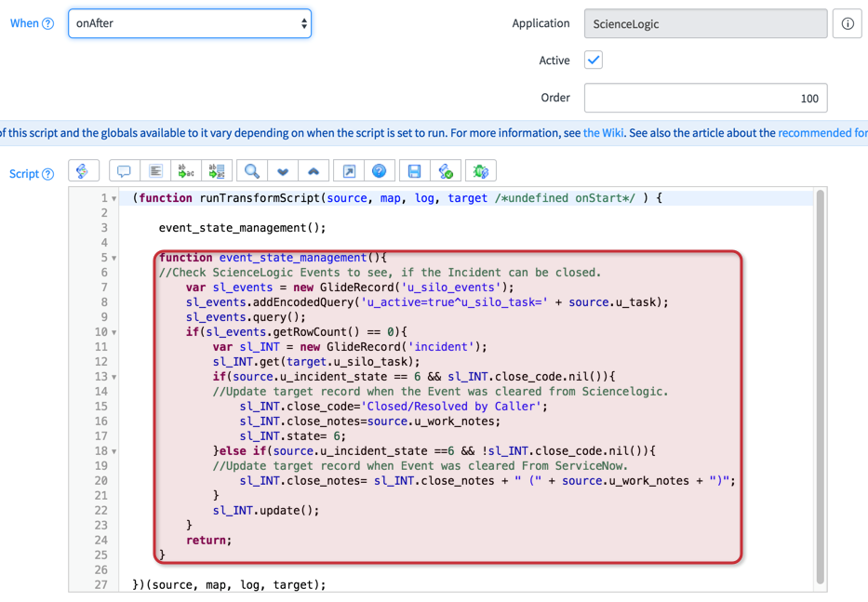Click the replace all icon
868x602 pixels.
click(217, 171)
